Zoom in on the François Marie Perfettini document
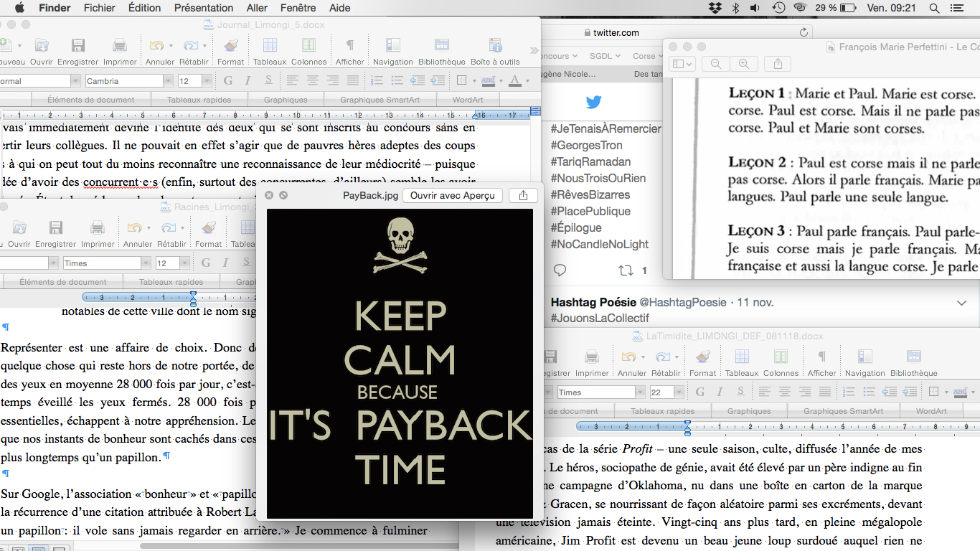This screenshot has width=980, height=551. coord(744,64)
